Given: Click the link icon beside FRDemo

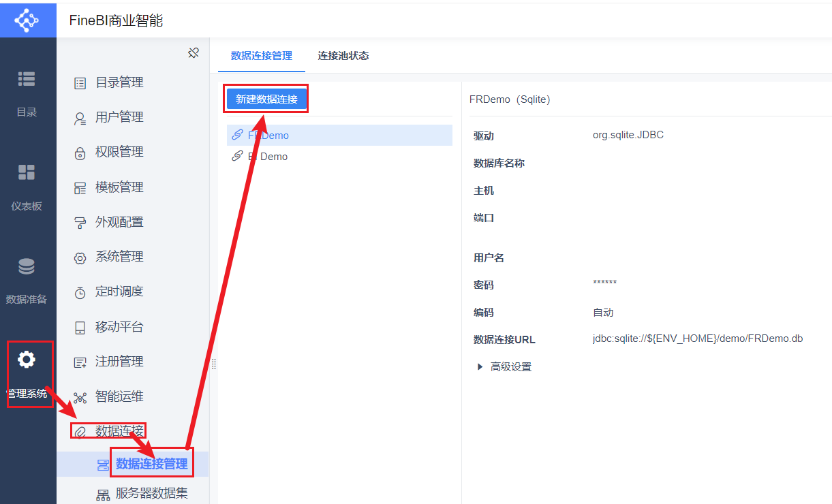Looking at the screenshot, I should [237, 135].
